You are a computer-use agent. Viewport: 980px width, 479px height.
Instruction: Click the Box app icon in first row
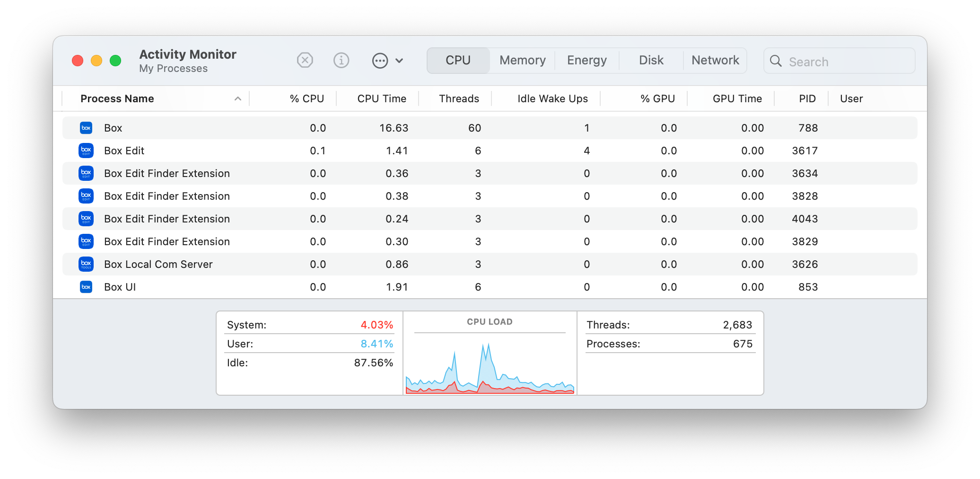(x=86, y=128)
